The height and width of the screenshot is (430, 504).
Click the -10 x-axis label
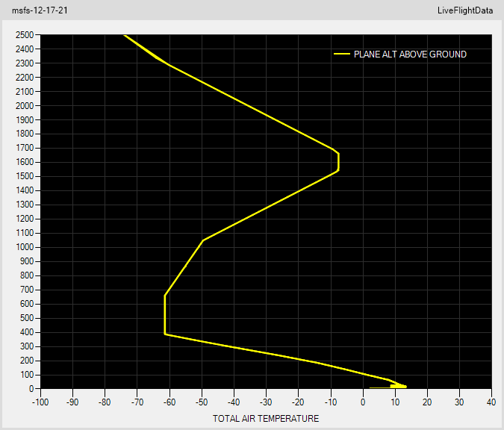pyautogui.click(x=331, y=402)
